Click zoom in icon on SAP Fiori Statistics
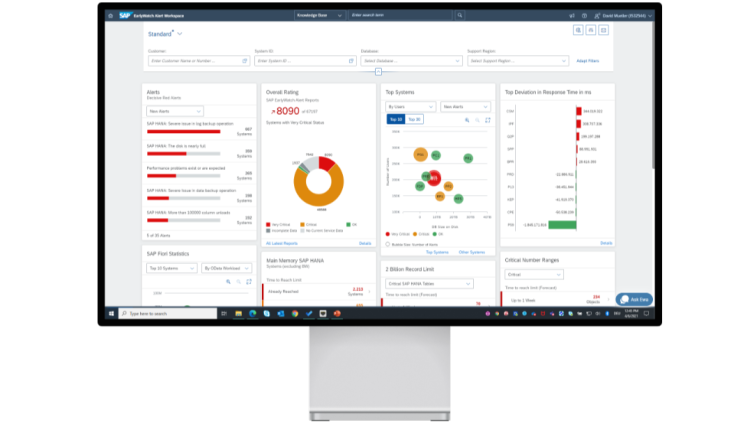 point(228,282)
